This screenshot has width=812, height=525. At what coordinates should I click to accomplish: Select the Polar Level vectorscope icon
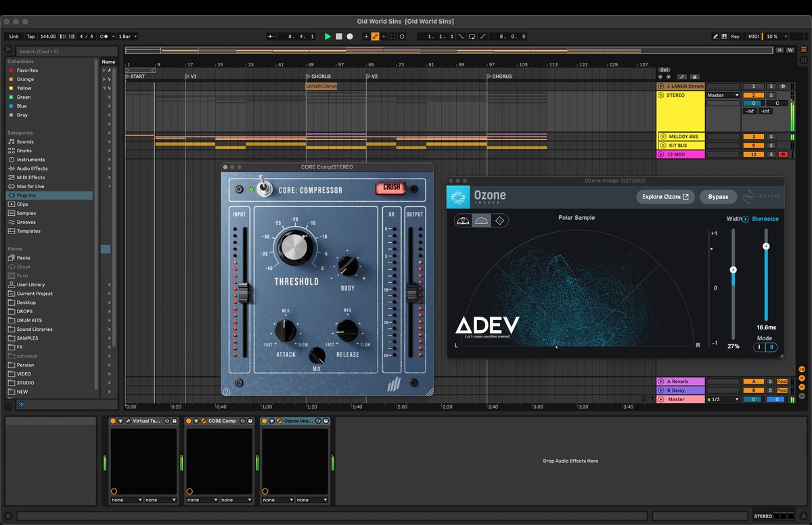tap(464, 221)
